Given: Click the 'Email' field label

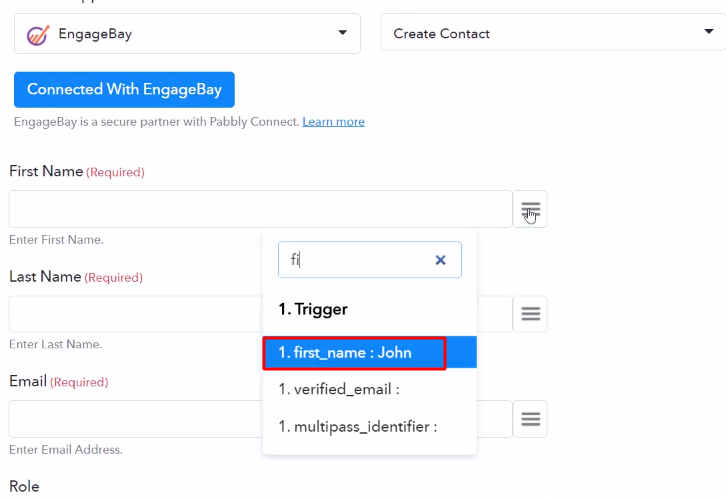Looking at the screenshot, I should click(x=28, y=381).
